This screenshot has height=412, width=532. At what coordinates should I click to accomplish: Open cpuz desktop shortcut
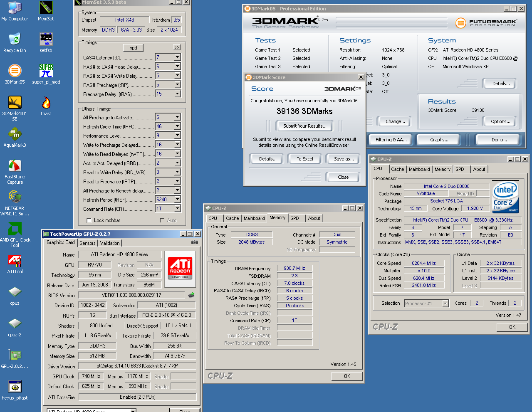coord(15,296)
